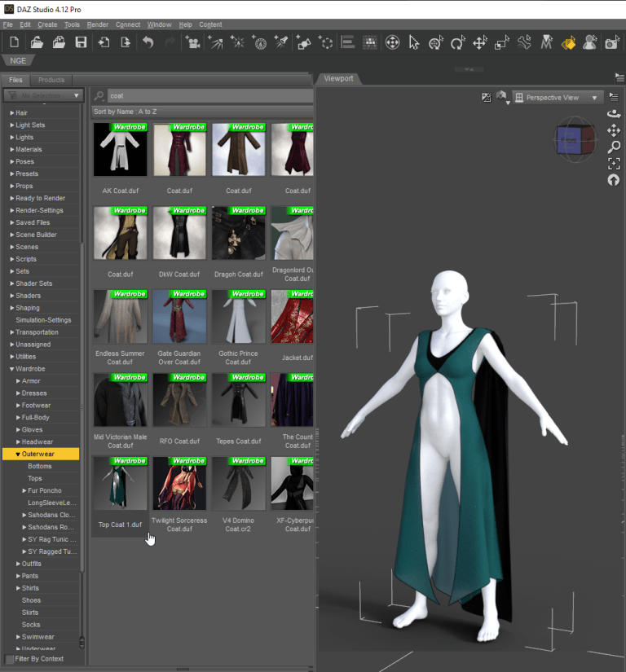Select the Bottoms category
Screen dimensions: 626x672
pos(40,466)
